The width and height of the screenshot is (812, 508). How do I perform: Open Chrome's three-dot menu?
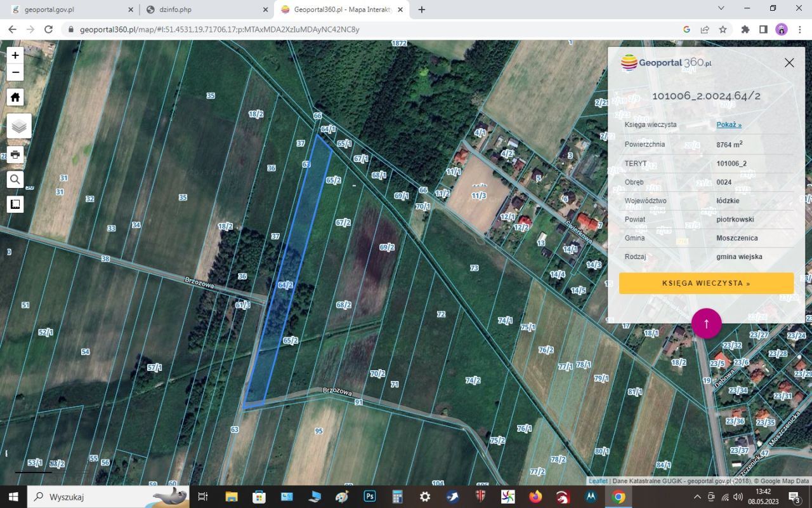799,29
